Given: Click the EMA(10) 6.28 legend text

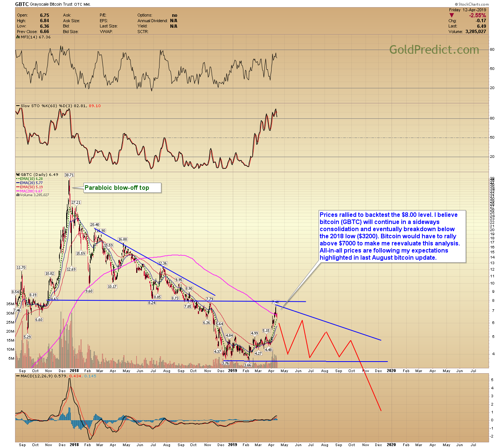Looking at the screenshot, I should [x=31, y=179].
